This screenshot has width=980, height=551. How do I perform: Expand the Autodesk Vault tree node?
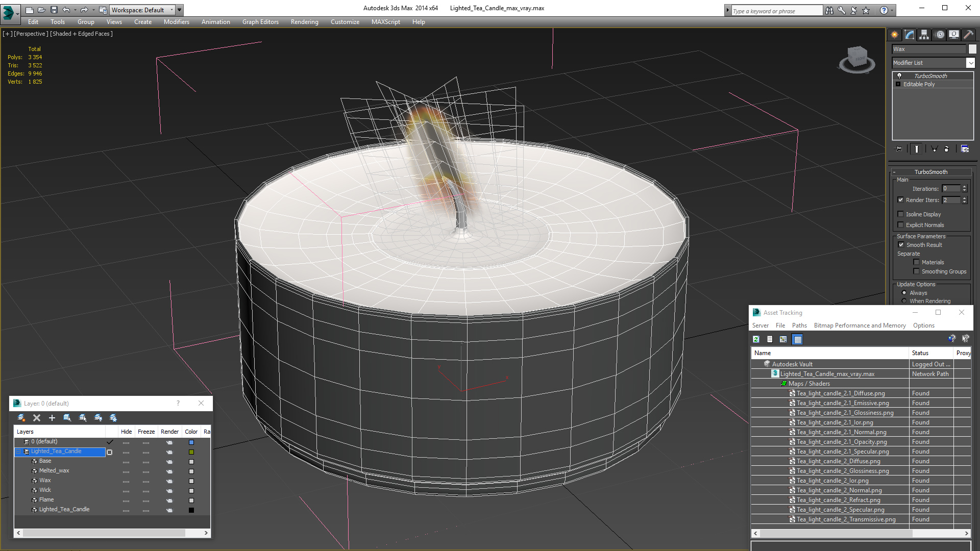click(x=759, y=363)
